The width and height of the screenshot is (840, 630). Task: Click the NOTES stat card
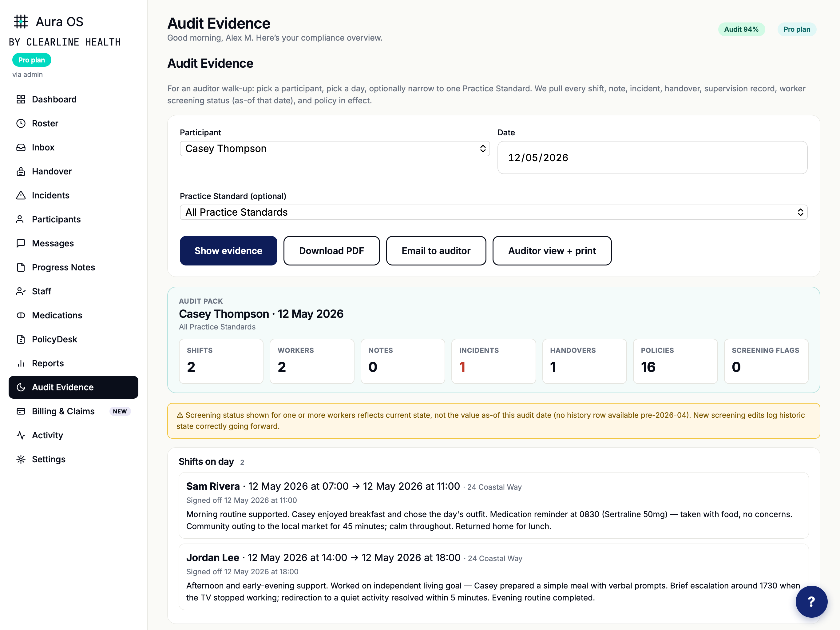tap(402, 361)
